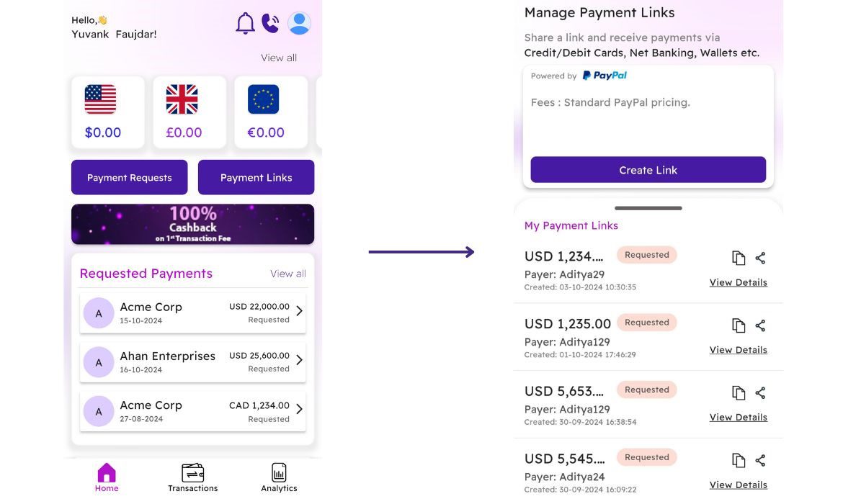Select the US dollar wallet card

[x=107, y=112]
